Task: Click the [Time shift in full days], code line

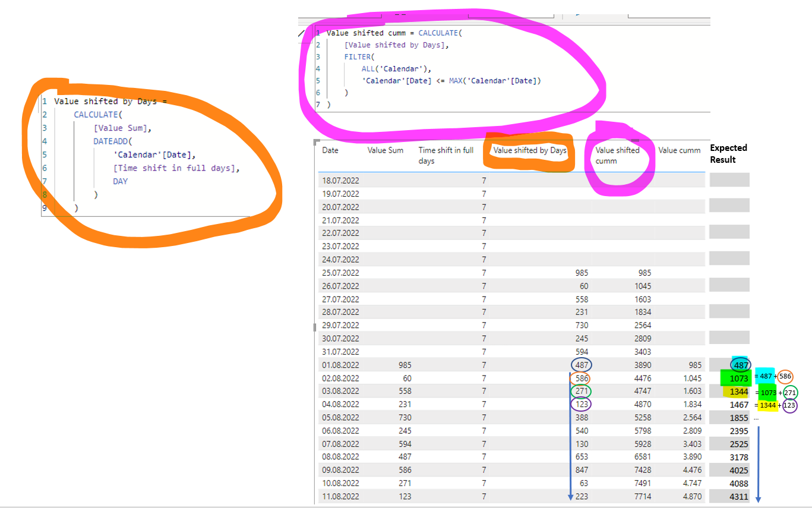Action: (176, 168)
